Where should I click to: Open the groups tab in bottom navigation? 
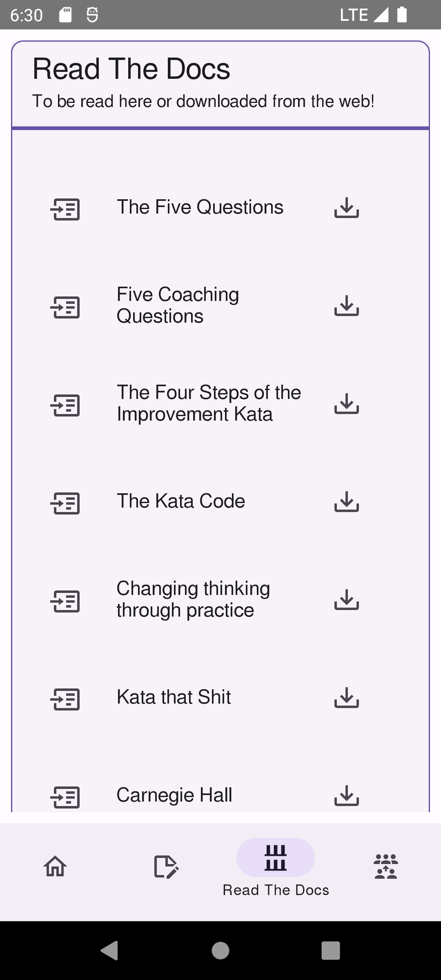(386, 866)
